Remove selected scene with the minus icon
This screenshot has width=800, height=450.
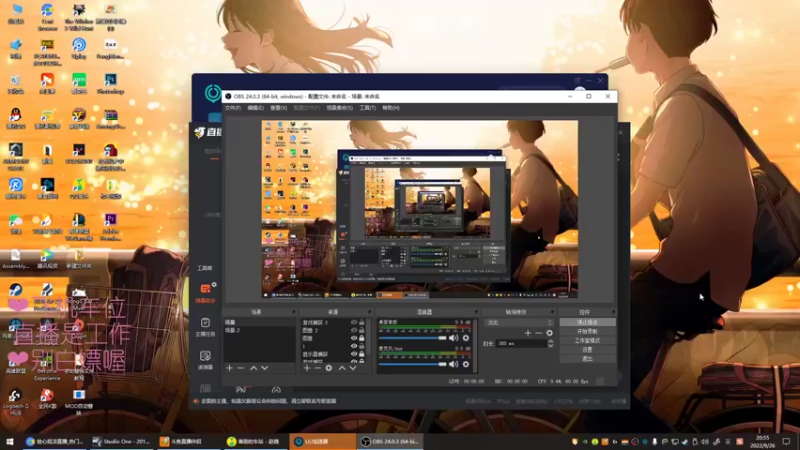[x=241, y=368]
